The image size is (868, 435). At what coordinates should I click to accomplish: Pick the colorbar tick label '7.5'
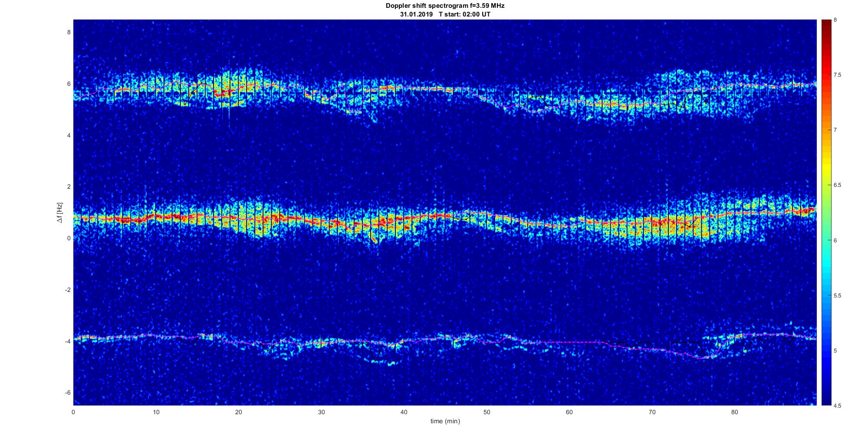pyautogui.click(x=838, y=75)
